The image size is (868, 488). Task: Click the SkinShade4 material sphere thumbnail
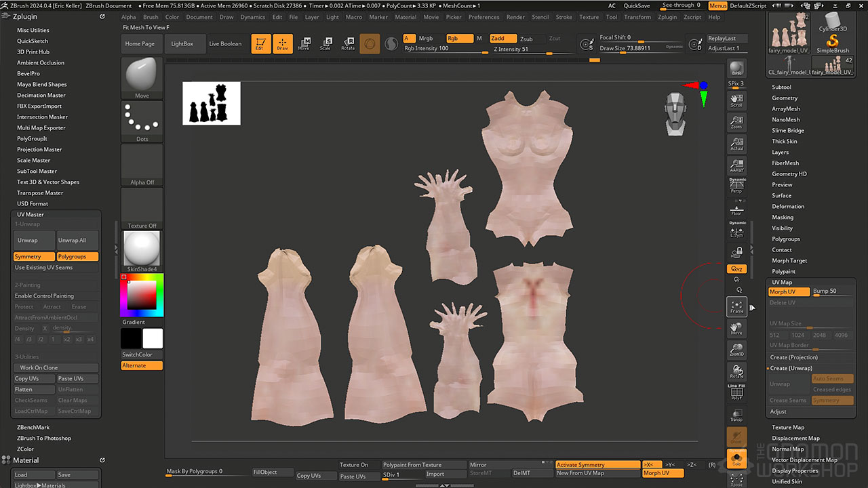[142, 249]
